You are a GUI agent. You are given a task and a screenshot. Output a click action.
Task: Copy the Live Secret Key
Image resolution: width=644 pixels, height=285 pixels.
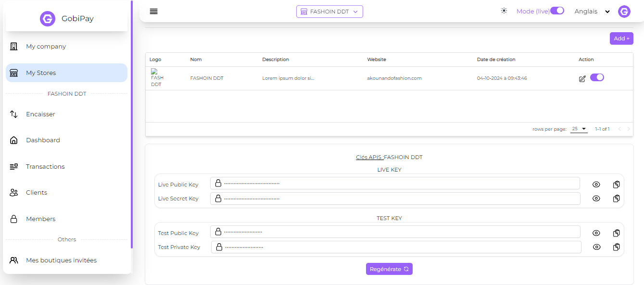coord(617,198)
